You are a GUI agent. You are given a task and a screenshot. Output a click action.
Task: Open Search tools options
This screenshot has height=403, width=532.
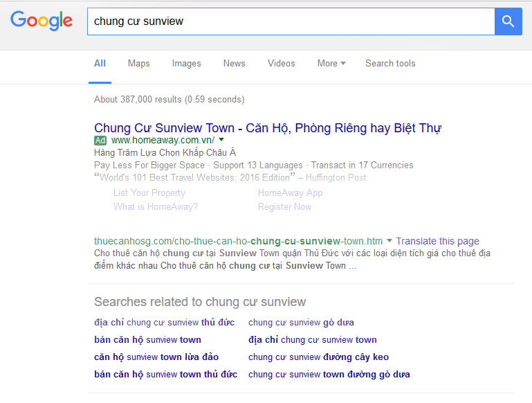(x=390, y=64)
